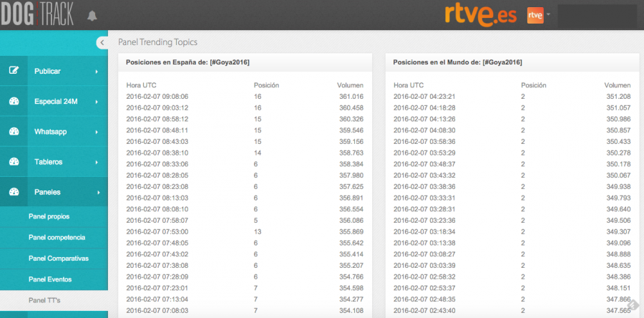The width and height of the screenshot is (644, 318).
Task: Open the Publicar menu item
Action: 54,71
